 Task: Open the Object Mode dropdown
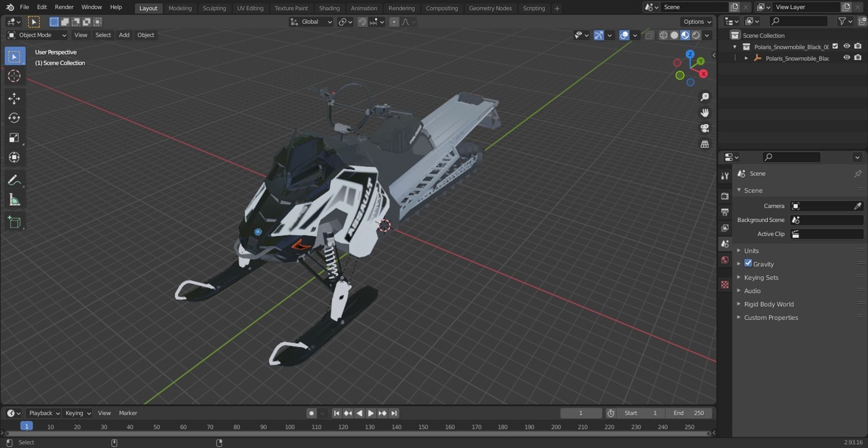37,35
